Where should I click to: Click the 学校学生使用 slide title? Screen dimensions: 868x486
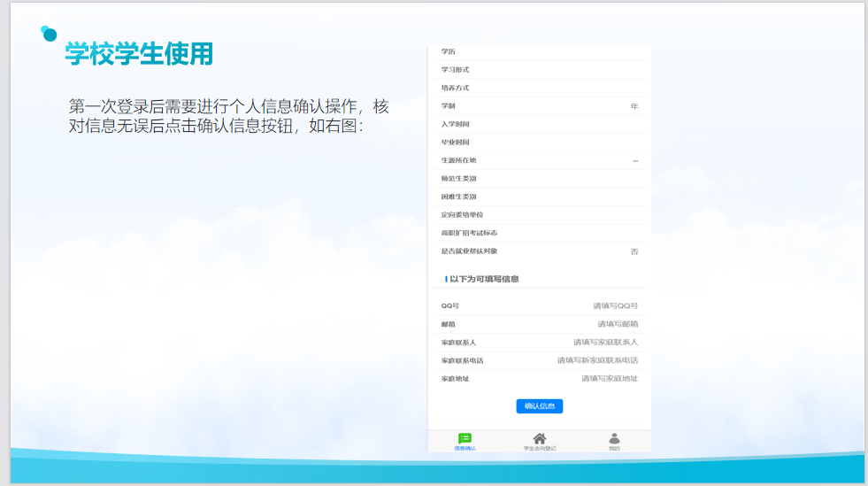tap(139, 54)
